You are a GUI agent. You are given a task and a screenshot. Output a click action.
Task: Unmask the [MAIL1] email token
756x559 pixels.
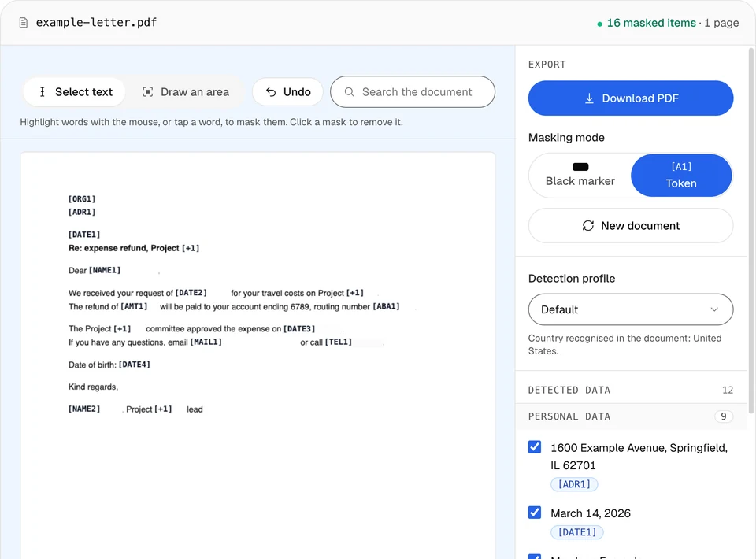point(206,342)
